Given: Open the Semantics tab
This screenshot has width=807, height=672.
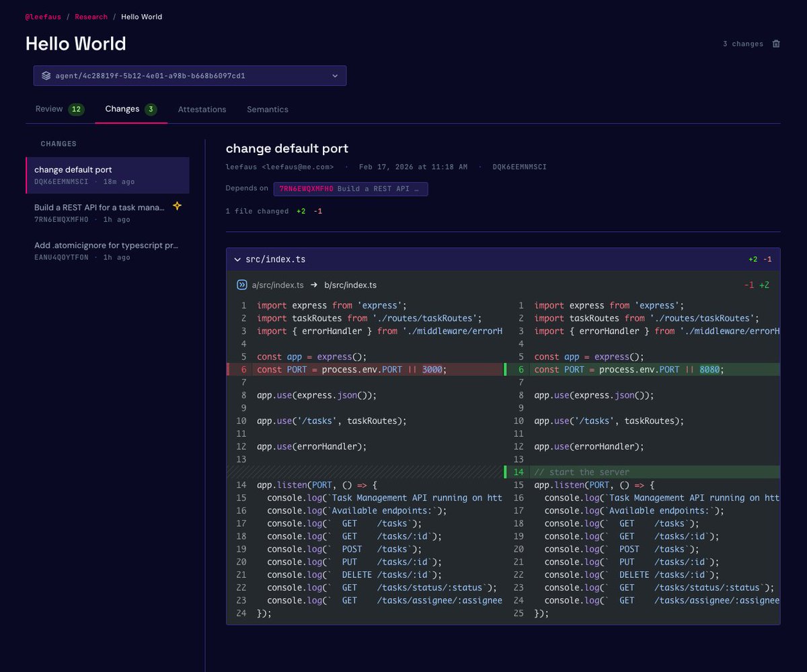Looking at the screenshot, I should tap(268, 109).
